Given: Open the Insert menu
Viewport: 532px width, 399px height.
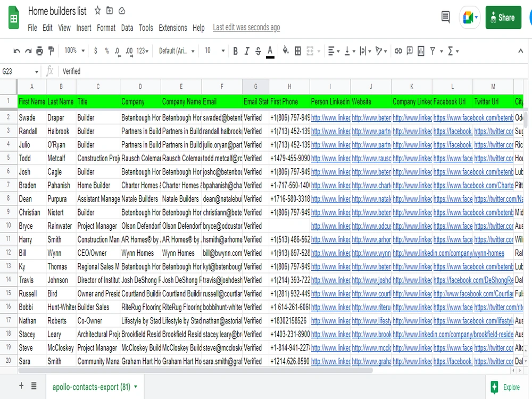Looking at the screenshot, I should [84, 28].
